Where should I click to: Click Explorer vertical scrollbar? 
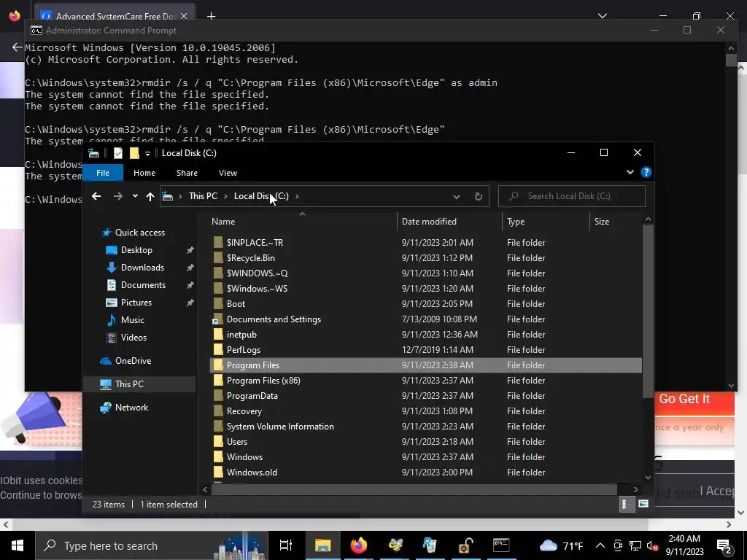click(648, 311)
